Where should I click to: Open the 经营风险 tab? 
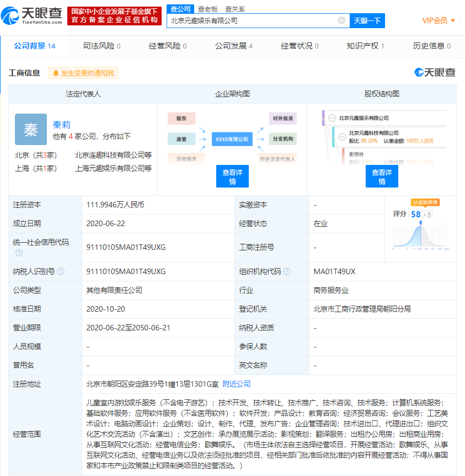tap(168, 46)
